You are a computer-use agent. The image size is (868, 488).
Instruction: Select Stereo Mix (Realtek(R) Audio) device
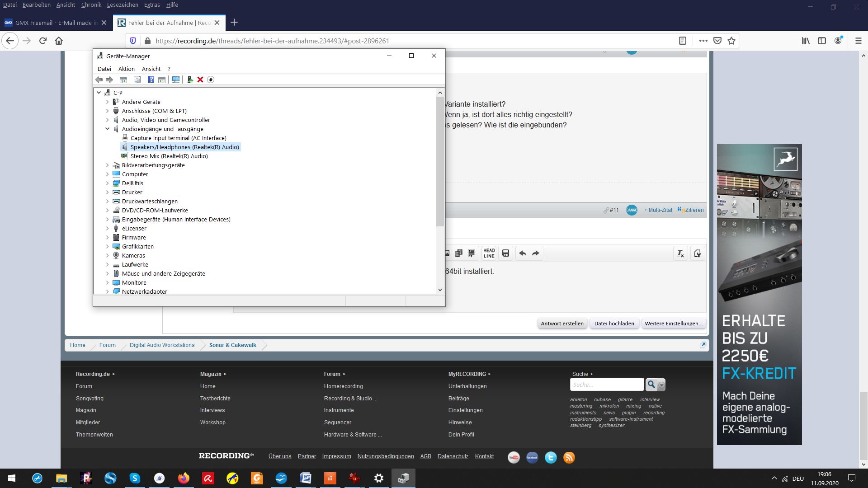[169, 156]
